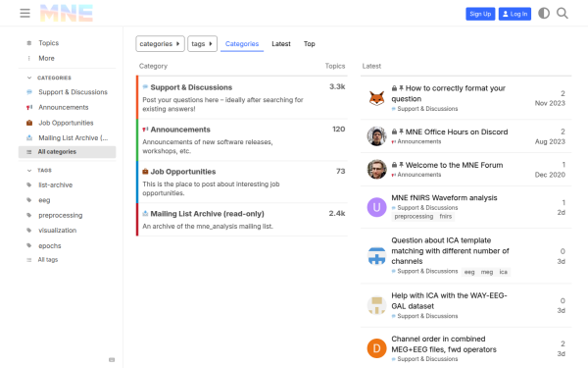This screenshot has height=368, width=588.
Task: Open Mailing List Archive (read-only) category
Action: (x=207, y=214)
